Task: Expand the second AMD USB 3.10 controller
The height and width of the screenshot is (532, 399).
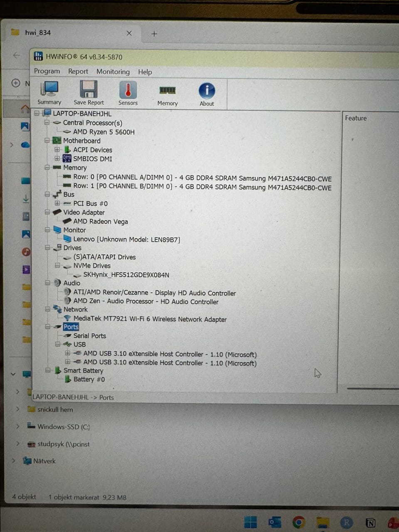Action: pyautogui.click(x=68, y=362)
